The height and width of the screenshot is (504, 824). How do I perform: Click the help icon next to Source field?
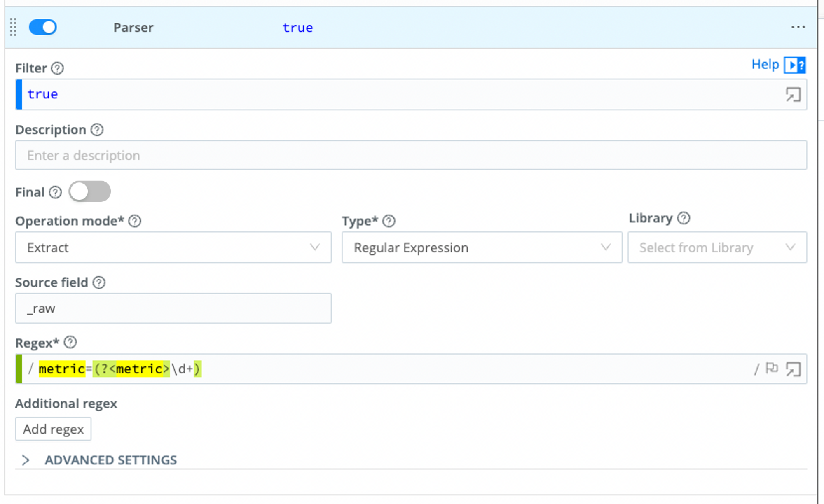(x=98, y=282)
